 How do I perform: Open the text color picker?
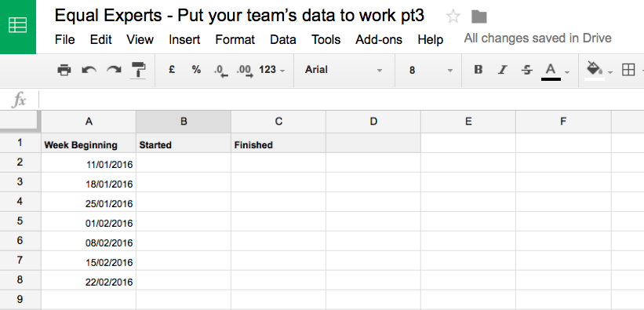pos(555,71)
